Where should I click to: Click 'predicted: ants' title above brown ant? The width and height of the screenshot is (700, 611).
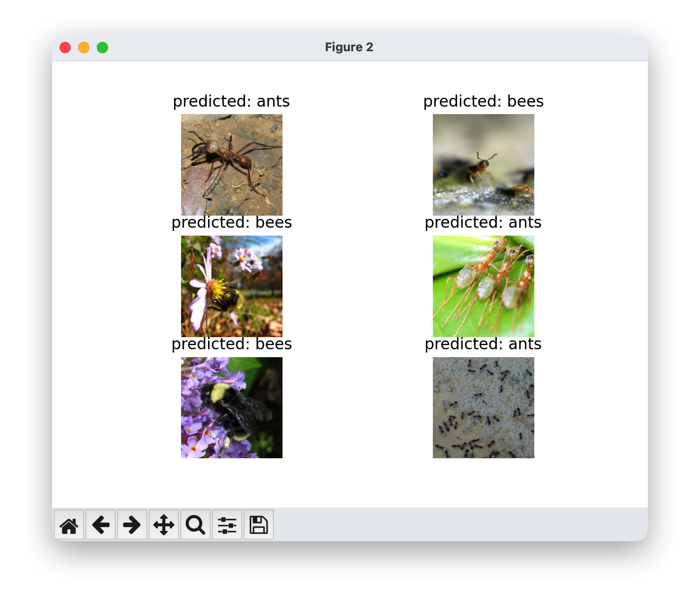point(231,102)
